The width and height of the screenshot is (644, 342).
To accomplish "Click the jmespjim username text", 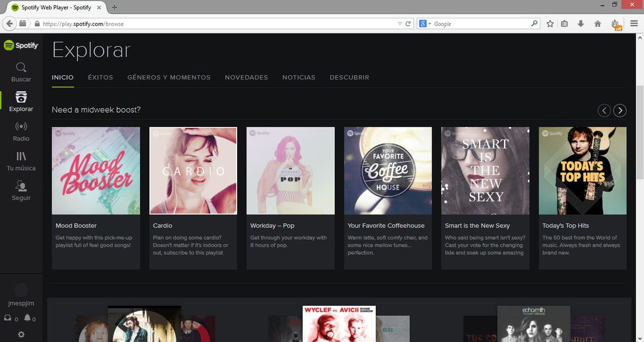I will [x=21, y=303].
